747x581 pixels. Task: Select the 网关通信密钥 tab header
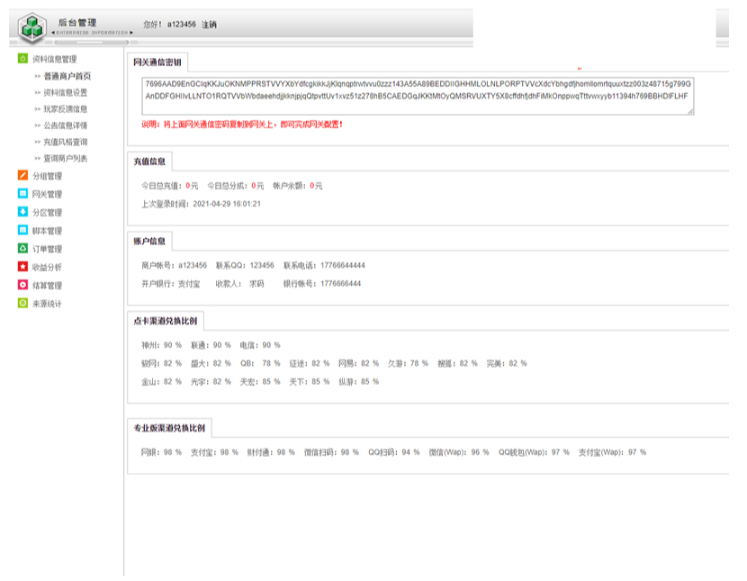(158, 62)
